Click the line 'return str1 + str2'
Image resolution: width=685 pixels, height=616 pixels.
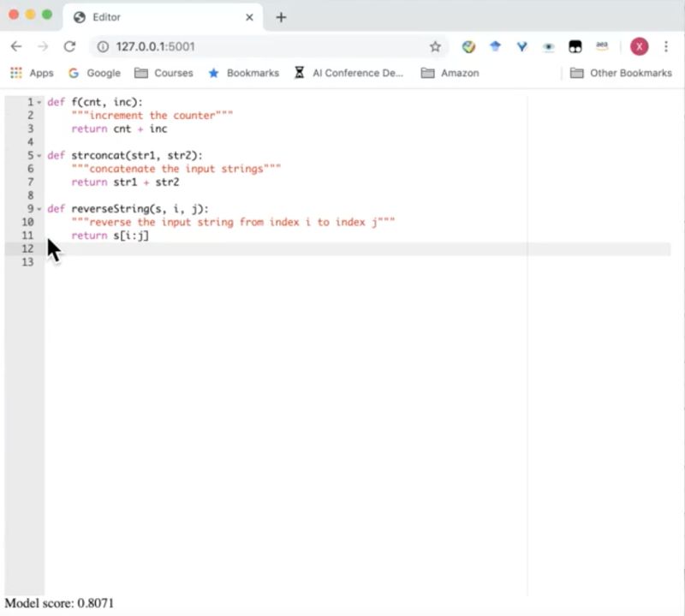[x=125, y=182]
